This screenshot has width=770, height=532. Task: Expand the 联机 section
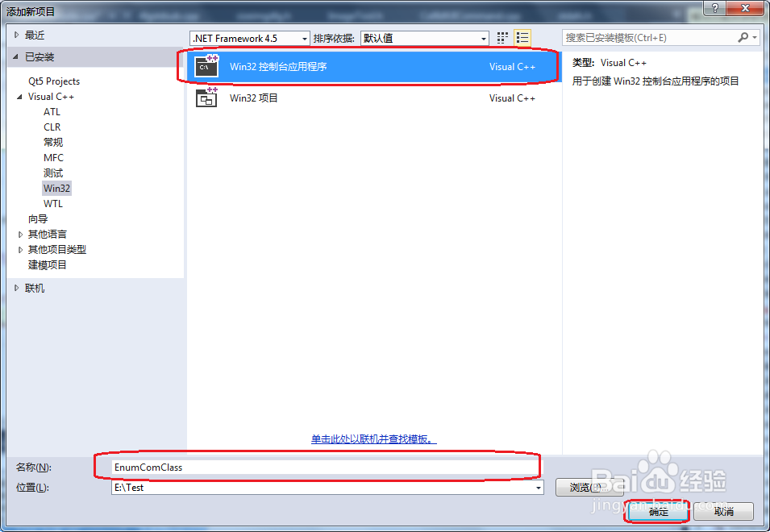[17, 288]
